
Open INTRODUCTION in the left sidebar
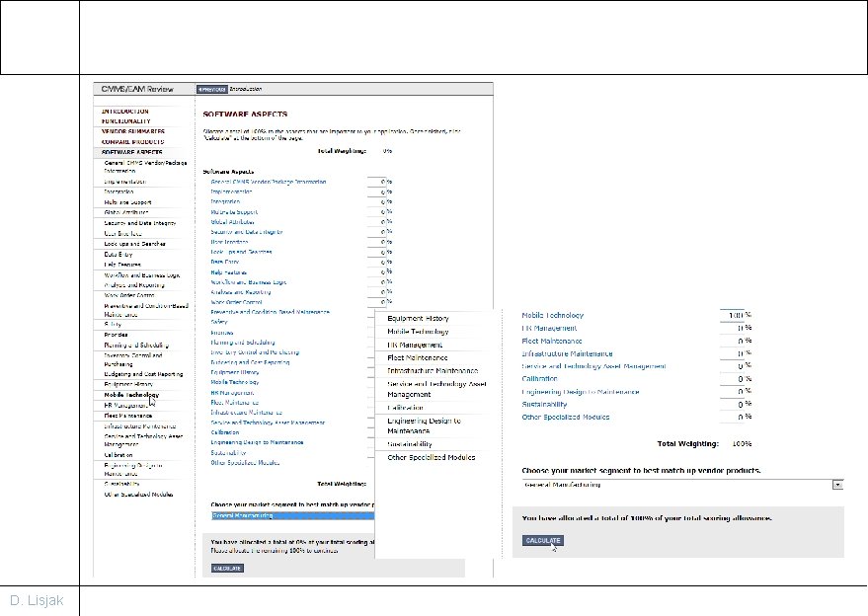(x=125, y=112)
